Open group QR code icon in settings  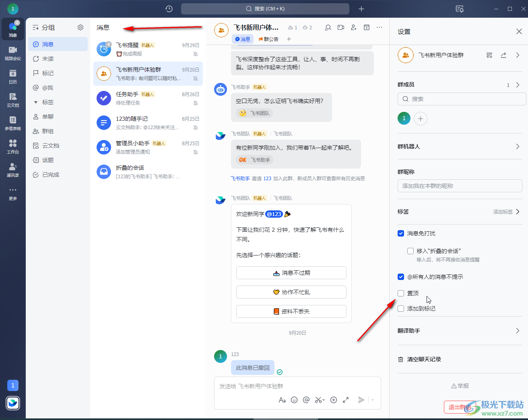tap(489, 55)
